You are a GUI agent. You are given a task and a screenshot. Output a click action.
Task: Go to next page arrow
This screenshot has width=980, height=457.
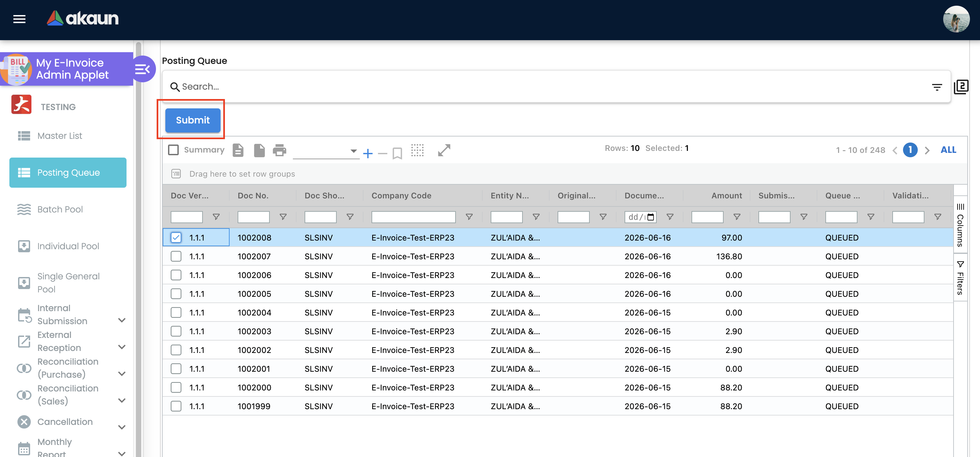tap(927, 151)
